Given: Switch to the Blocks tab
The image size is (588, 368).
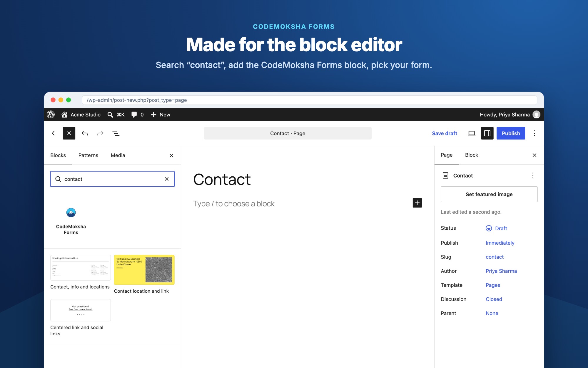Looking at the screenshot, I should 58,155.
